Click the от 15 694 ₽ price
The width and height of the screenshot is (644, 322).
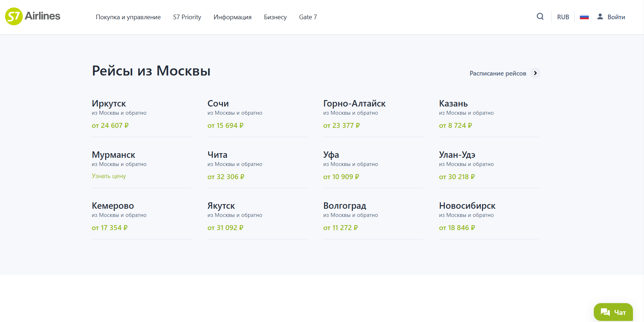tap(225, 125)
